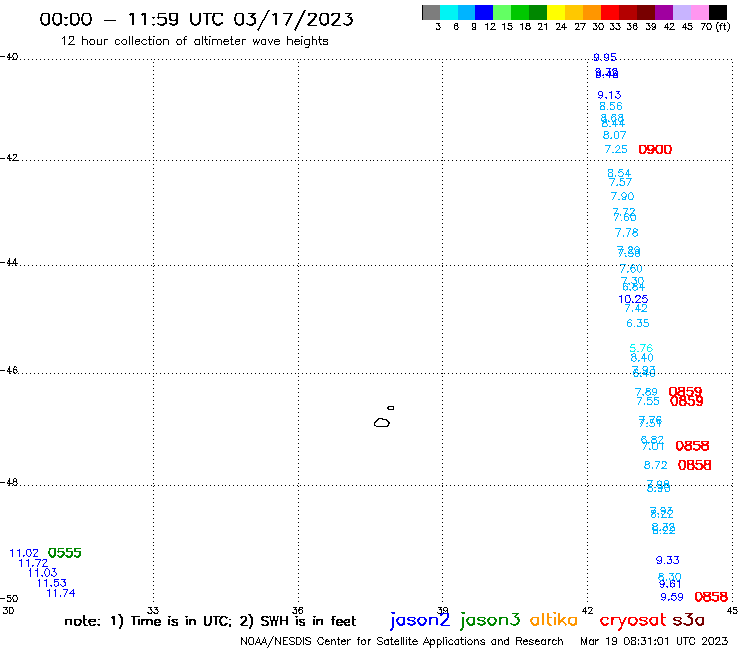
Task: Select the wave height reading 7.42
Action: [636, 308]
